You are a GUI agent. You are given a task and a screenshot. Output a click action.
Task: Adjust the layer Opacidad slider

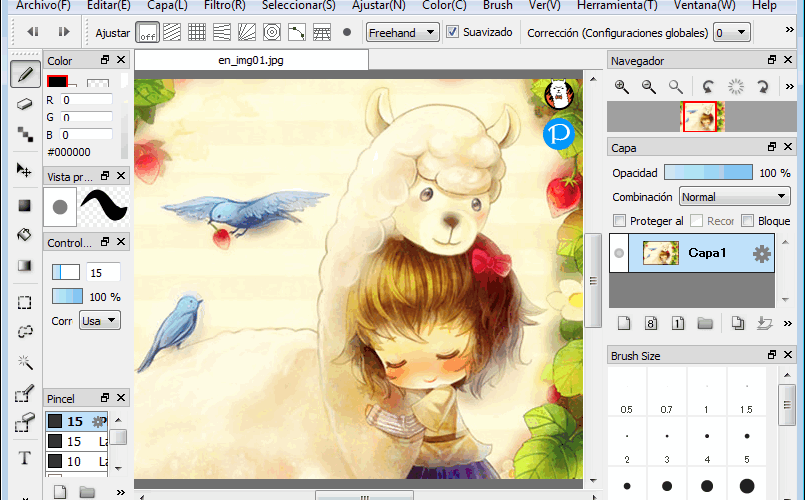coord(708,172)
